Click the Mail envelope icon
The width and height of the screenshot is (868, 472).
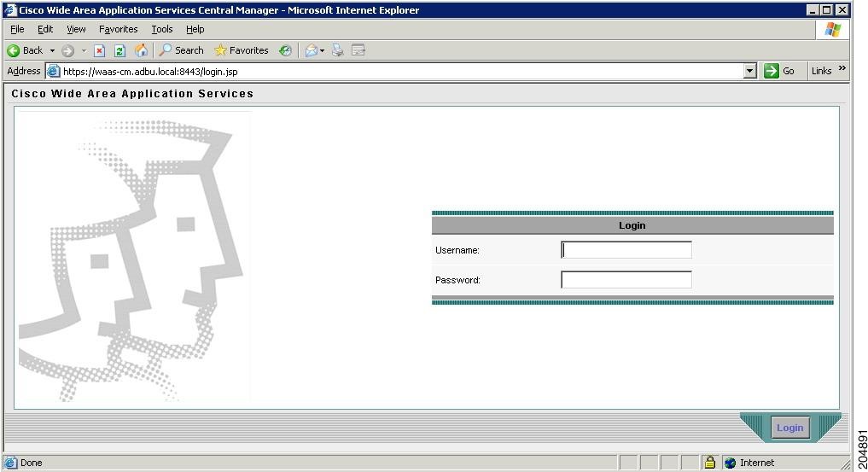coord(312,51)
